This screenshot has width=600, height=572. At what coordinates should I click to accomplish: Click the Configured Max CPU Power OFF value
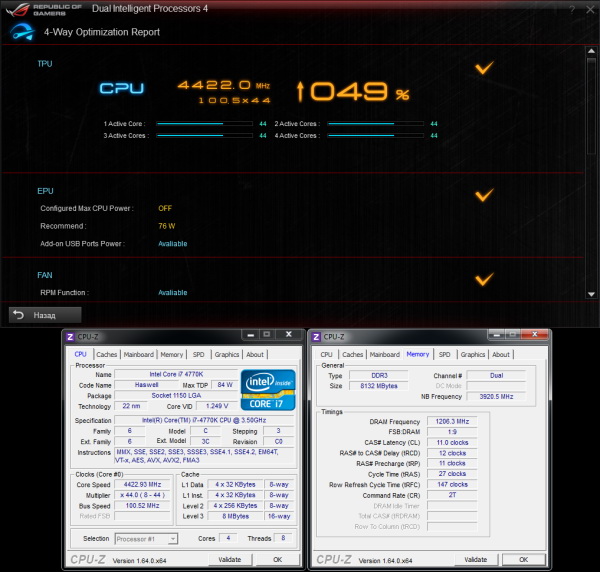click(165, 209)
